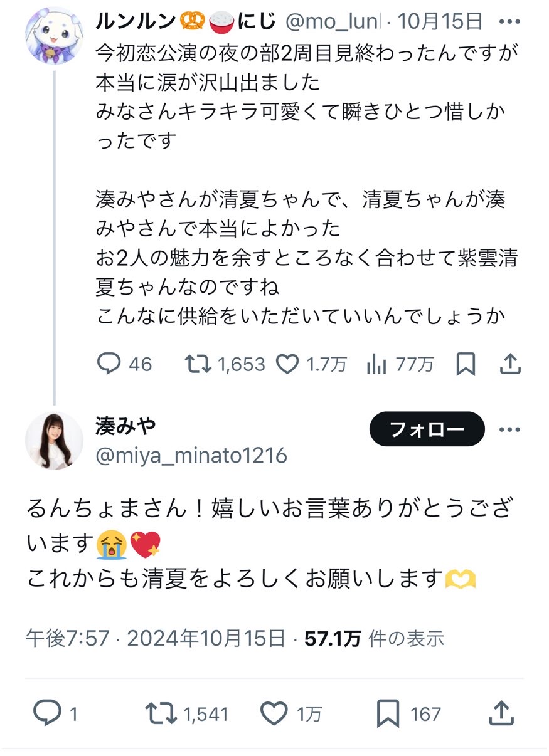Open the 57.1万 件の表示 view count
Viewport: 549px width, 756px height.
click(375, 638)
